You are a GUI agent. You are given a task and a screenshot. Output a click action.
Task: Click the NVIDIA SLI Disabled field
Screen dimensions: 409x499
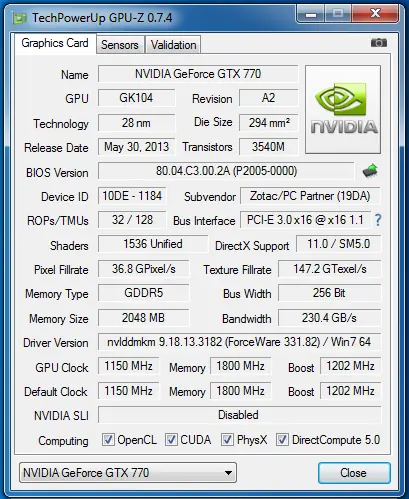click(239, 415)
